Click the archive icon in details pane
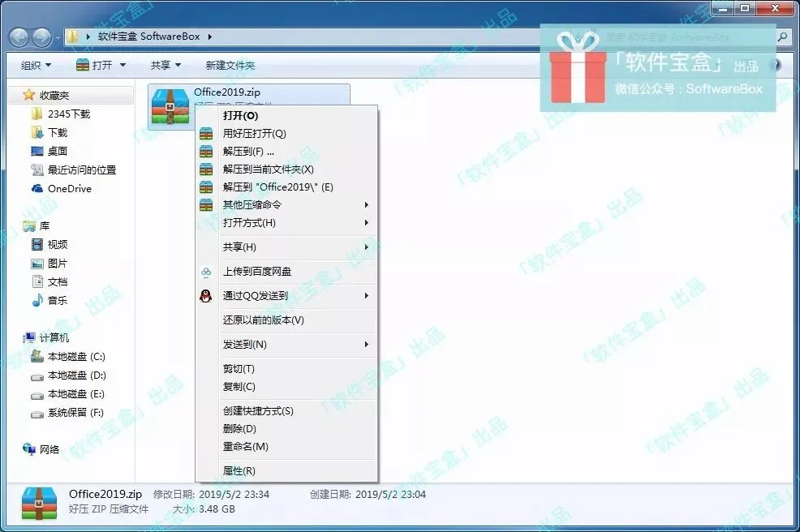The image size is (800, 532). pyautogui.click(x=39, y=503)
